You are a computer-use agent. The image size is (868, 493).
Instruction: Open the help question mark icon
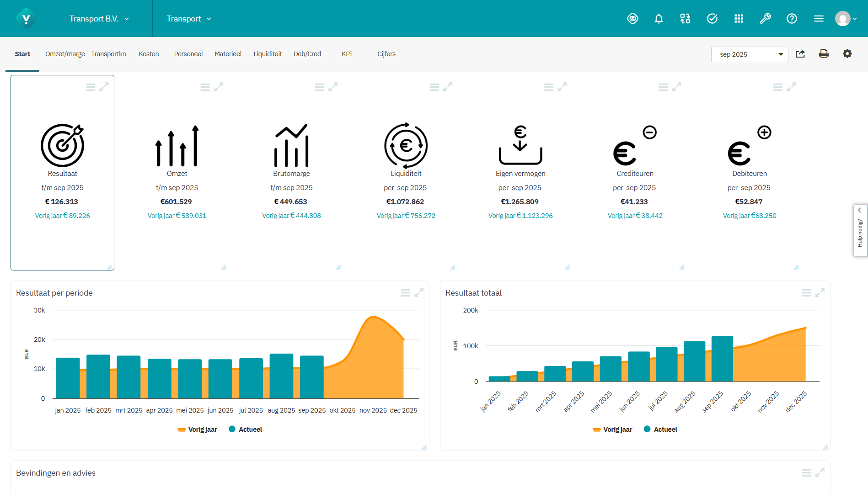click(792, 19)
